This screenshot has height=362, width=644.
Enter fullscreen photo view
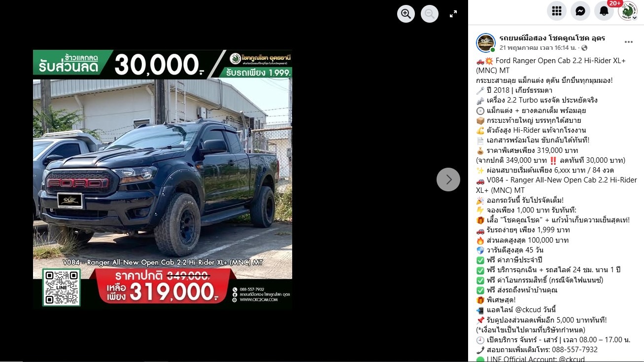pyautogui.click(x=453, y=14)
